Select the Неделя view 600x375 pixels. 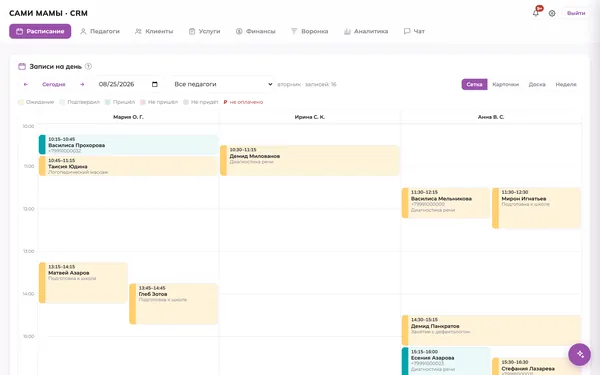(566, 84)
